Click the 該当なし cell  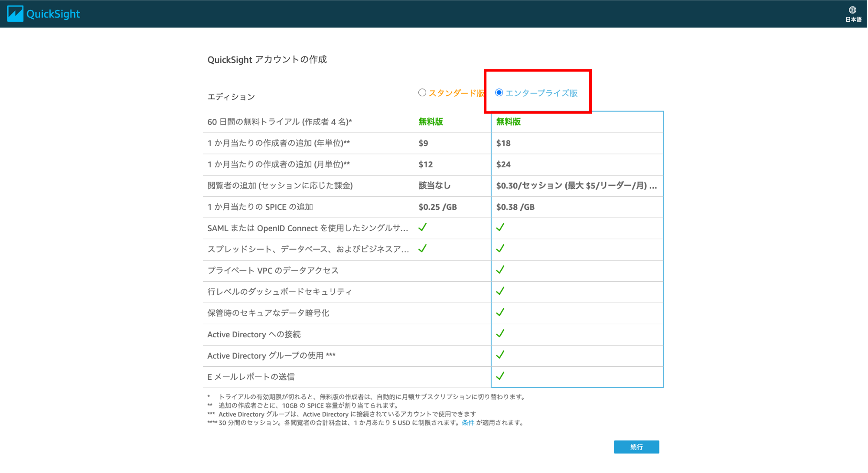pyautogui.click(x=434, y=186)
